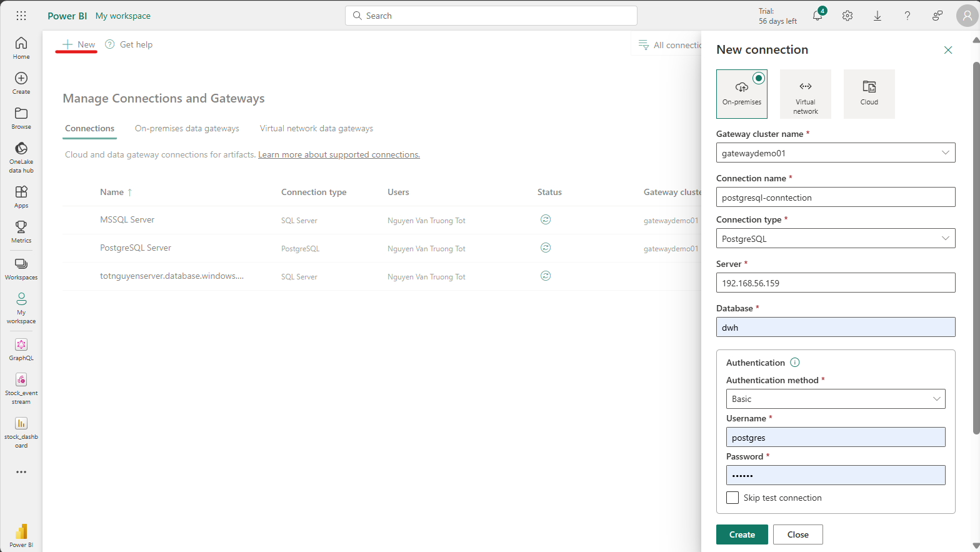
Task: Click Connection type column header
Action: click(x=314, y=192)
